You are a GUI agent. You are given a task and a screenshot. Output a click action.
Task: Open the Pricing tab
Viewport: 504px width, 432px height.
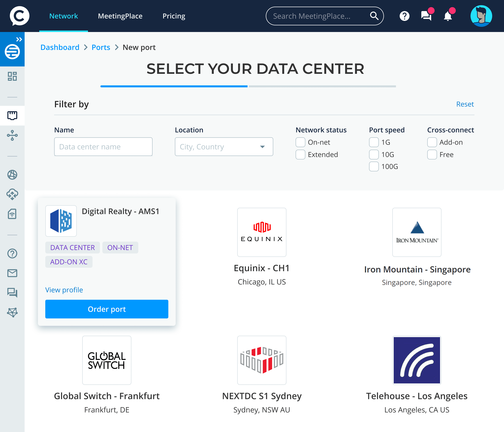174,16
